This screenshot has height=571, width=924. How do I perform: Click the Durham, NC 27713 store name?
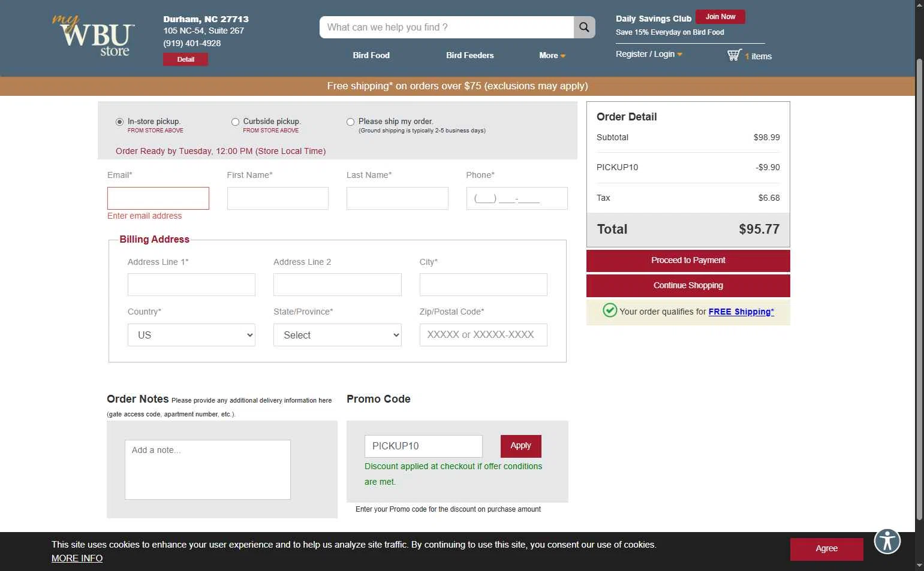(206, 19)
